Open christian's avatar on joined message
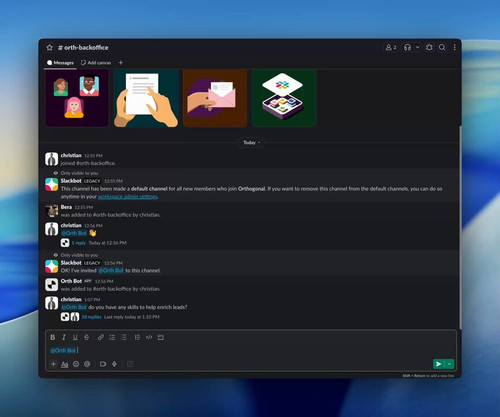 [52, 159]
